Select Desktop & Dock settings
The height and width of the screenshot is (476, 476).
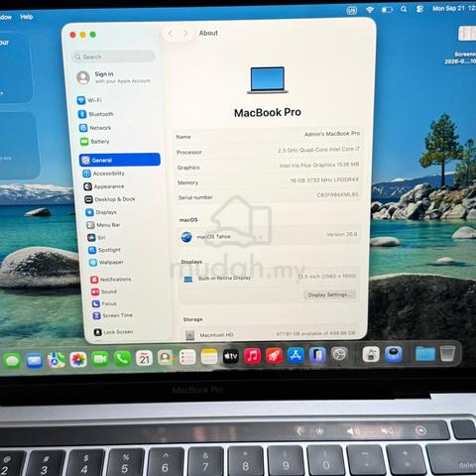[110, 199]
